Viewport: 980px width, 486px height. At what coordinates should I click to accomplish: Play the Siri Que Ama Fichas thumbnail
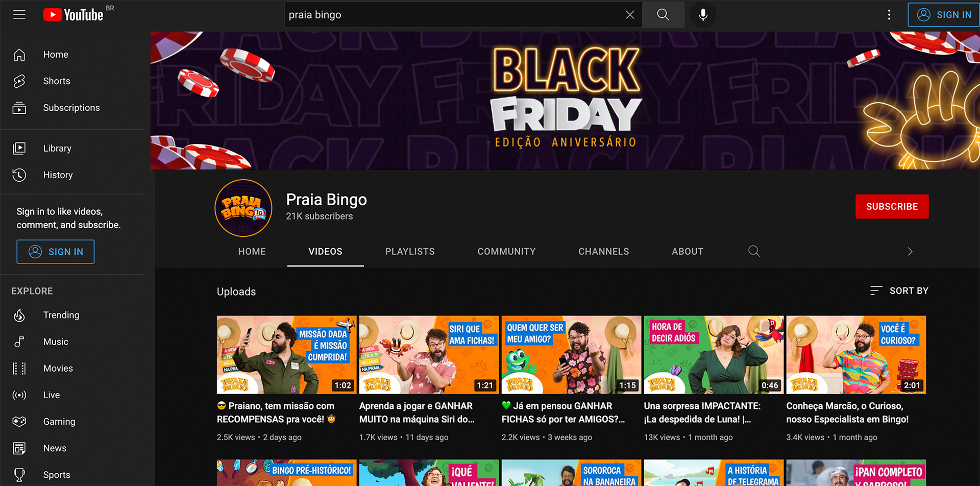(429, 355)
